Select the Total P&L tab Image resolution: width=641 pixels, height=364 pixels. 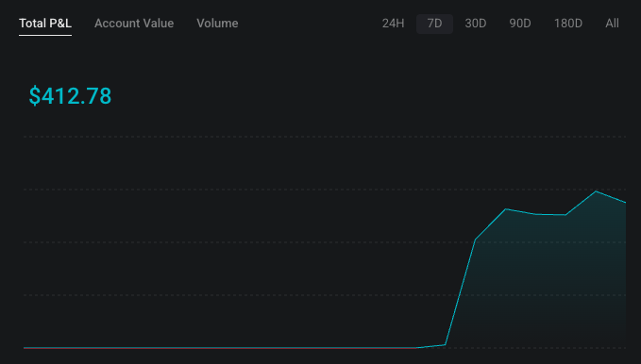[x=45, y=24]
